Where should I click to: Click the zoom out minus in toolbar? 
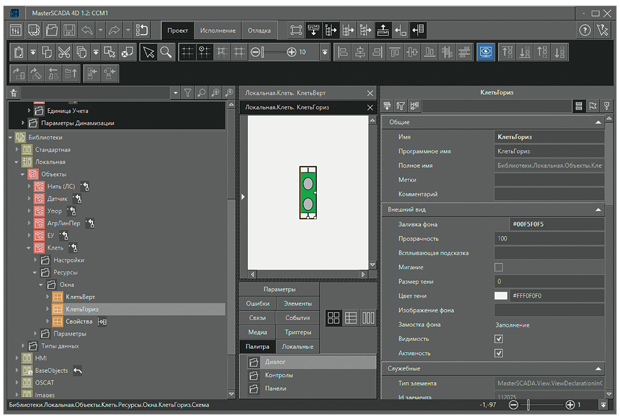click(x=256, y=52)
